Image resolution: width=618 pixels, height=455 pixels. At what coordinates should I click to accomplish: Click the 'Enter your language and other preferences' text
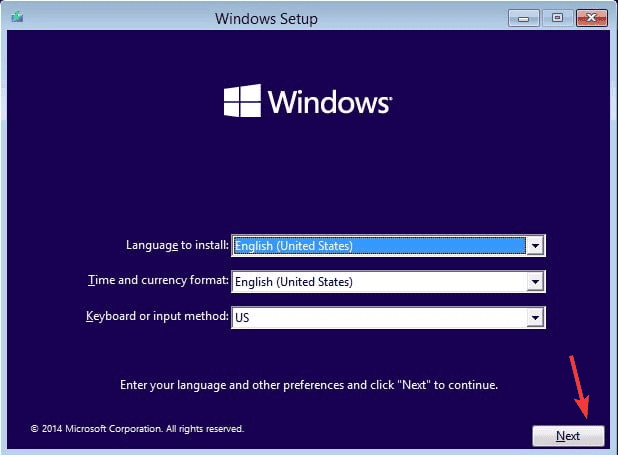pos(309,385)
